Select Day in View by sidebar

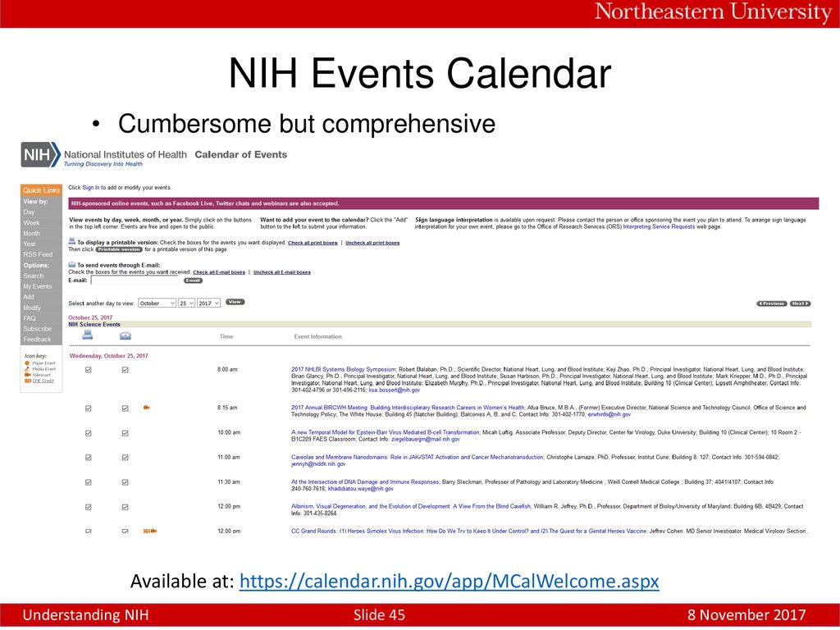[x=29, y=212]
